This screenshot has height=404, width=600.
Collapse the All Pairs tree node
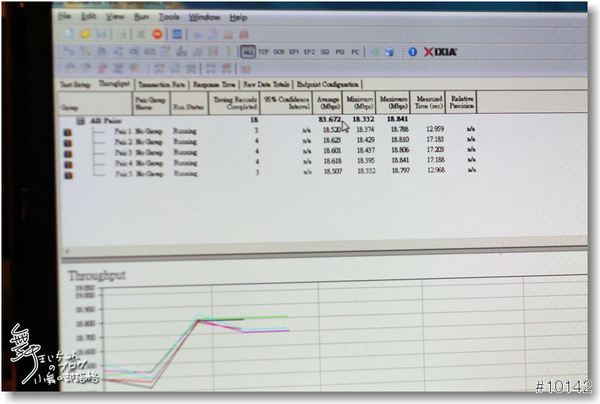pos(80,121)
